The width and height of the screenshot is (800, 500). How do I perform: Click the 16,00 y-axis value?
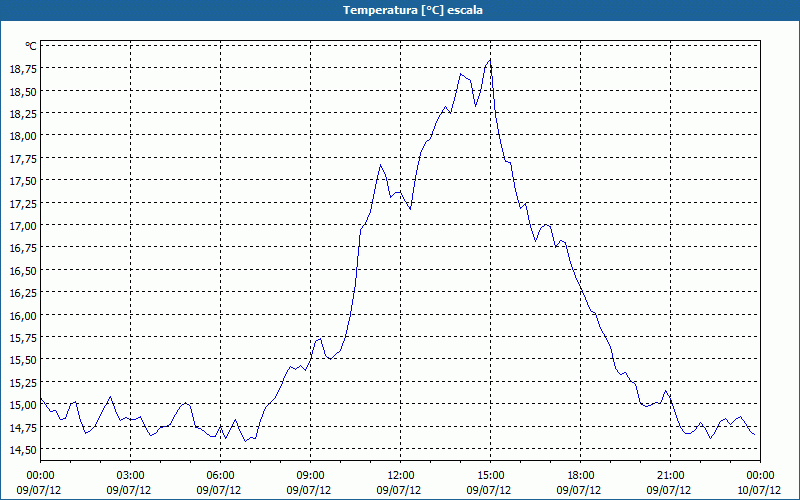pyautogui.click(x=23, y=315)
